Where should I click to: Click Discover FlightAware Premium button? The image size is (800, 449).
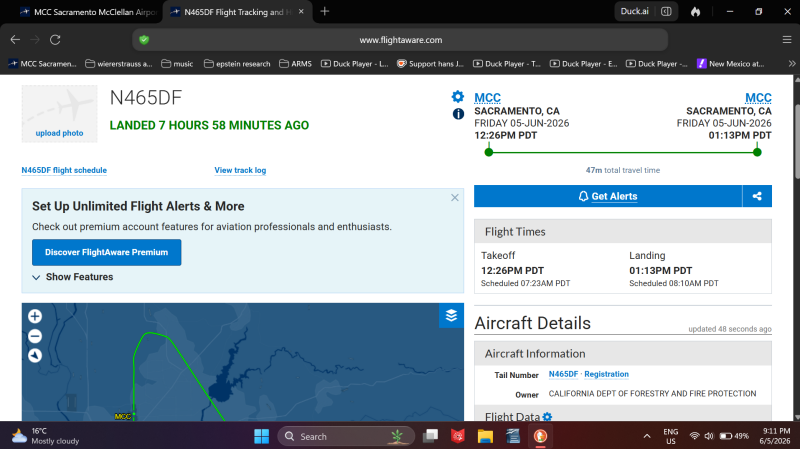(x=106, y=253)
